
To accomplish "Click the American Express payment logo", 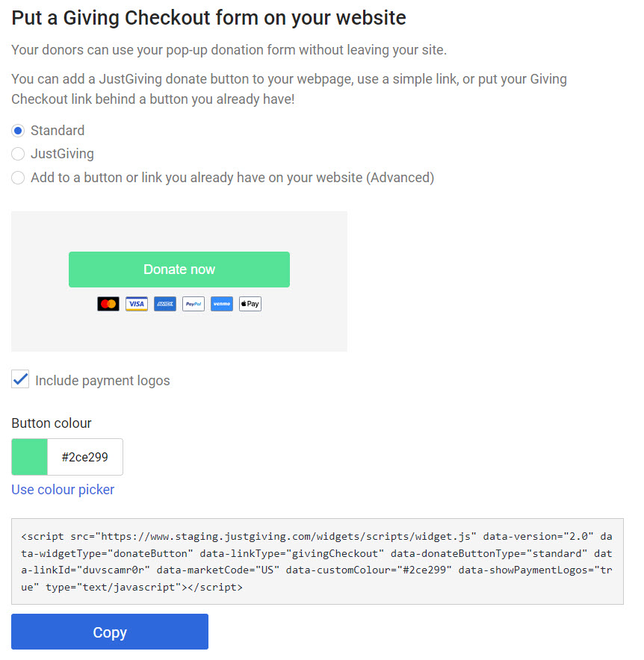I will [x=164, y=304].
